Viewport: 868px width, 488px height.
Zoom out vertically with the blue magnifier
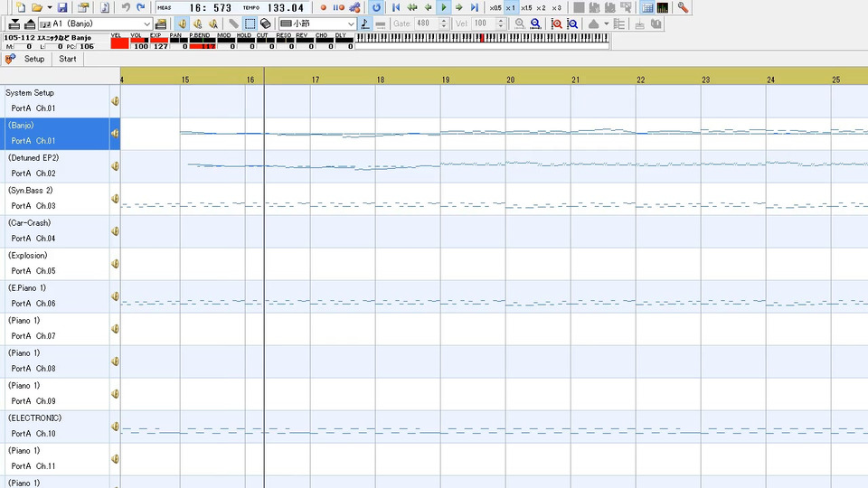click(x=572, y=23)
